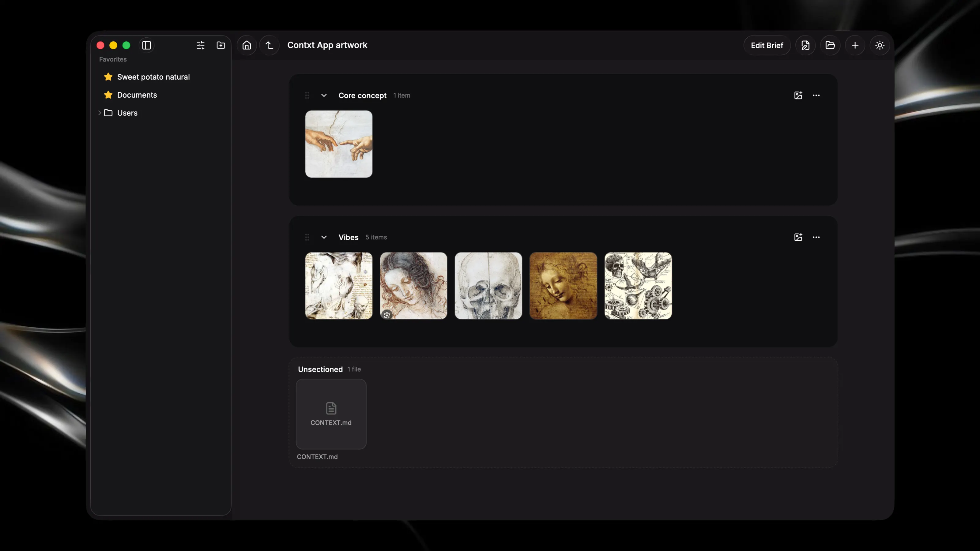Open the skull drawing thumbnail
The image size is (980, 551).
click(488, 286)
